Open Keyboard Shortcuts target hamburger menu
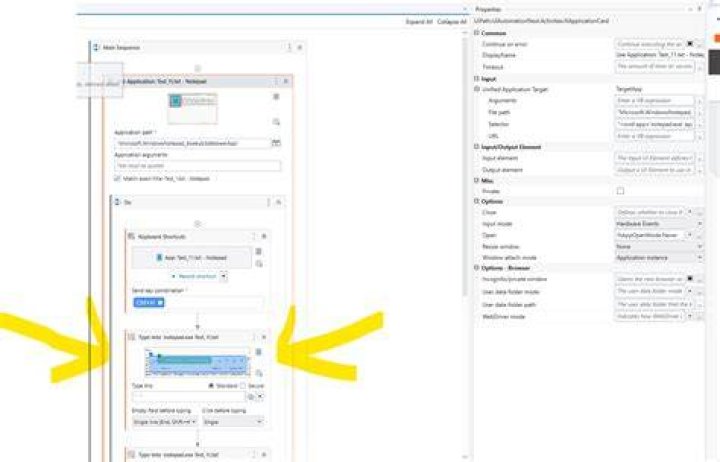 tap(259, 251)
